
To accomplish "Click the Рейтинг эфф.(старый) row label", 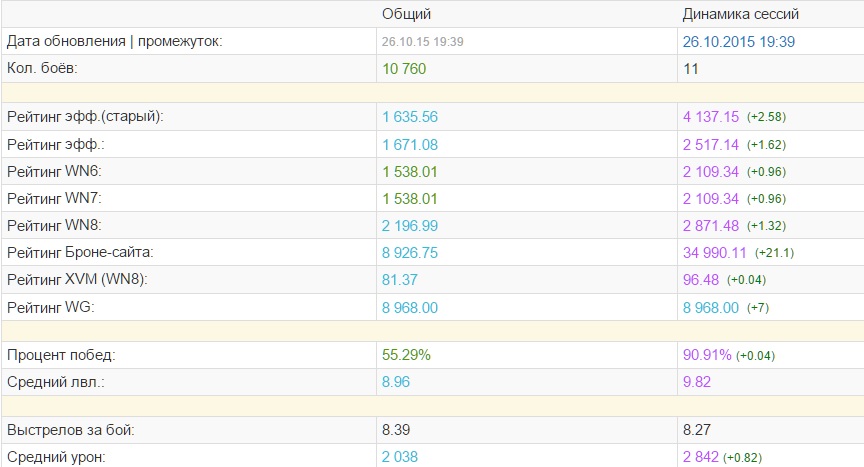I will point(84,117).
